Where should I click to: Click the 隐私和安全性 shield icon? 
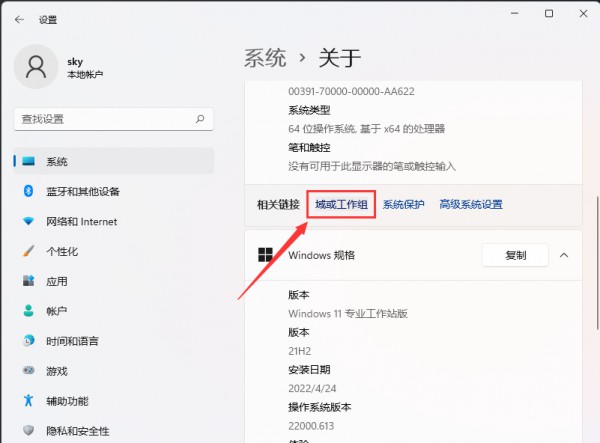[28, 430]
